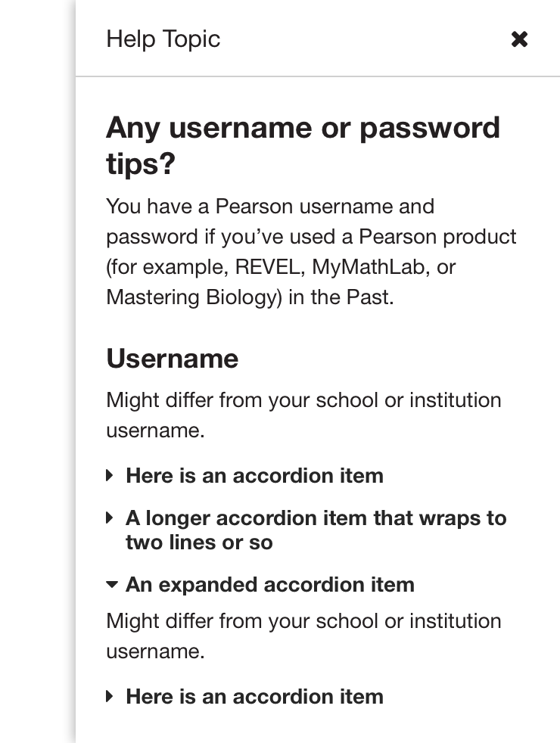560x743 pixels.
Task: Close the Help Topic panel
Action: coord(519,39)
